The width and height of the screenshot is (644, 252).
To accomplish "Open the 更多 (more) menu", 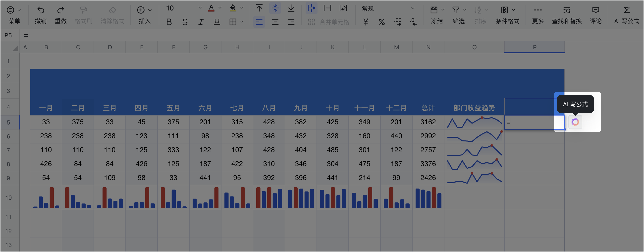I will tap(538, 14).
